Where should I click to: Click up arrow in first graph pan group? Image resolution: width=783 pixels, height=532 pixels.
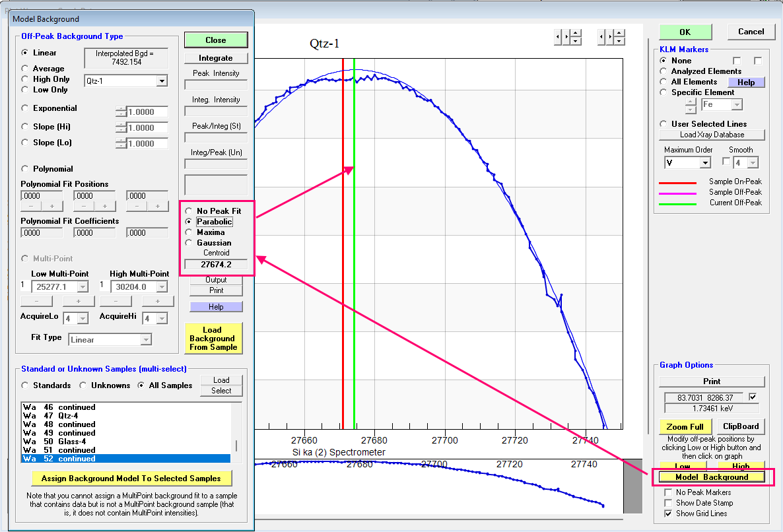click(x=576, y=33)
